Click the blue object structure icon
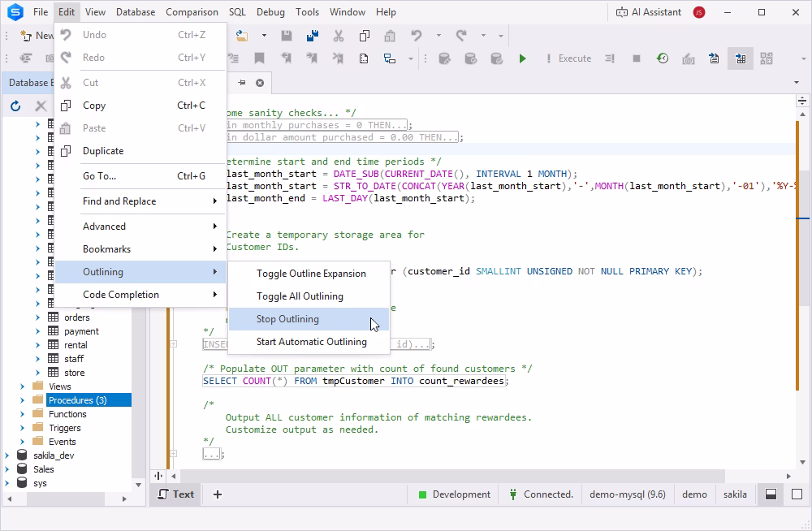 tap(390, 58)
